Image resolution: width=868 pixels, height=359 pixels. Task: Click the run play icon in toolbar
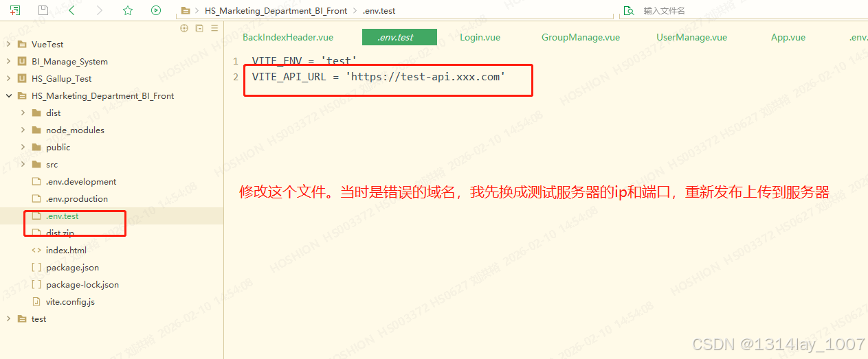(x=156, y=10)
